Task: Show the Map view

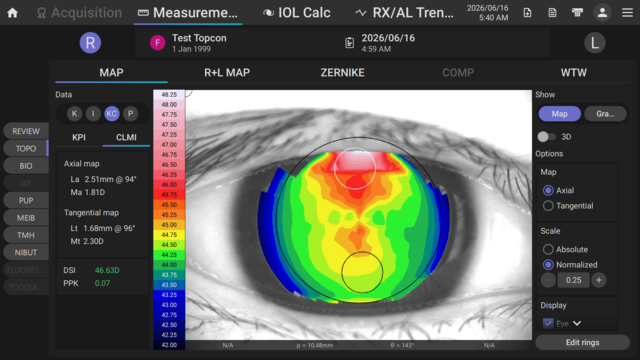Action: coord(560,114)
